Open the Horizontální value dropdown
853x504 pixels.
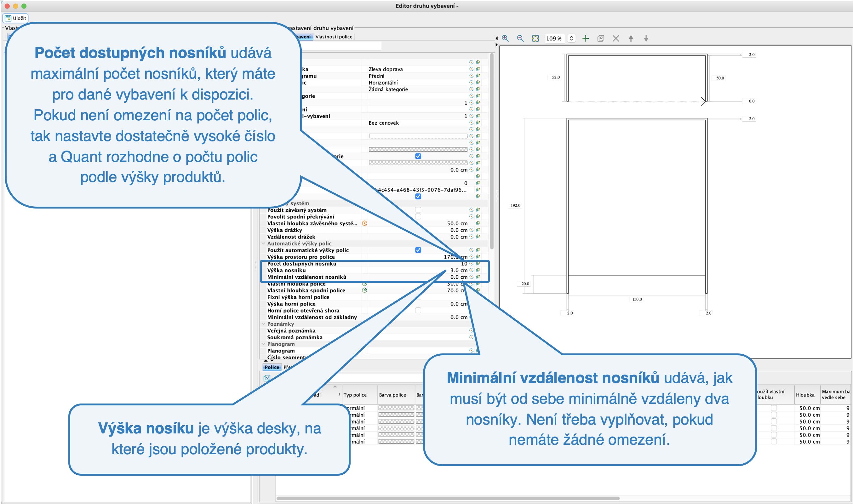pos(418,83)
